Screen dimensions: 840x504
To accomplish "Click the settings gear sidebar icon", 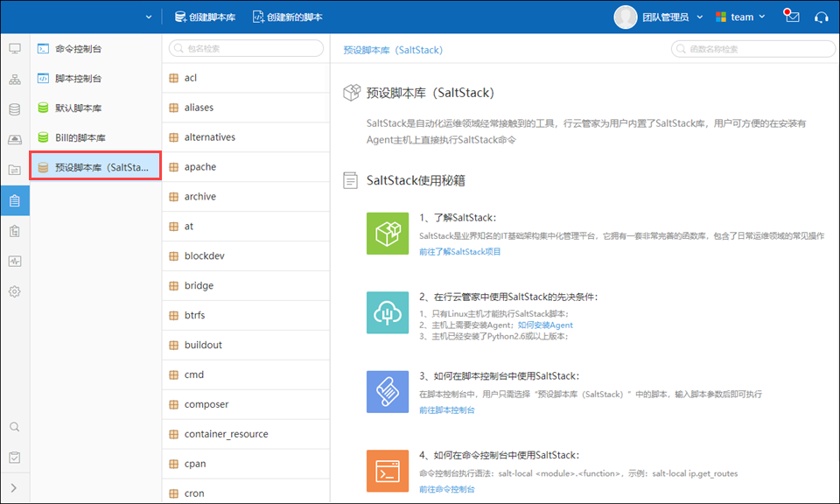I will coord(15,291).
